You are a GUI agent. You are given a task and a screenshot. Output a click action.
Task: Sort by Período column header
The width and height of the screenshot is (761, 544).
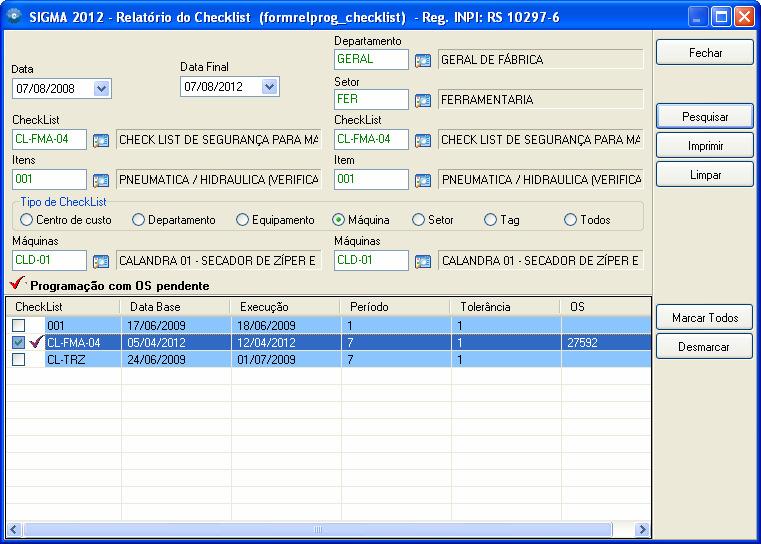[395, 307]
